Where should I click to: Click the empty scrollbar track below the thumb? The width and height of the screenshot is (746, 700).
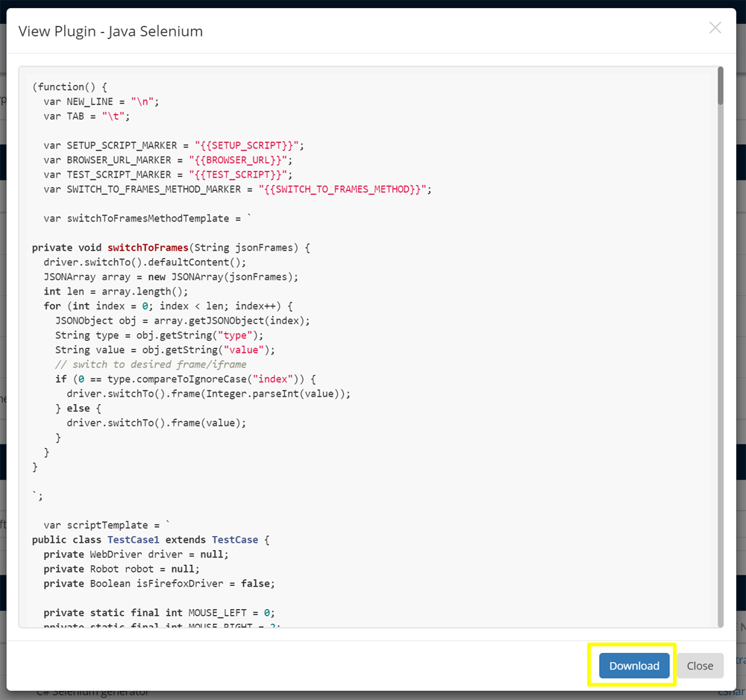pyautogui.click(x=720, y=373)
